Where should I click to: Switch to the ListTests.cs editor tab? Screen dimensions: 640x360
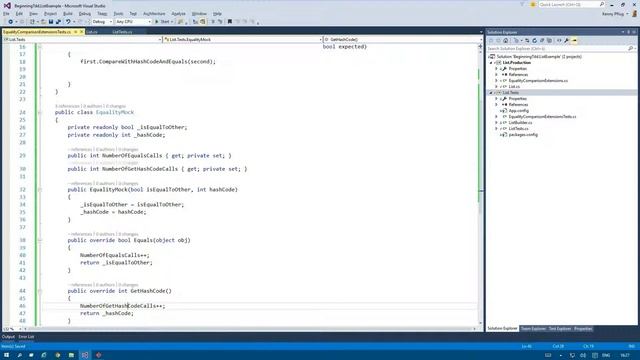coord(122,32)
